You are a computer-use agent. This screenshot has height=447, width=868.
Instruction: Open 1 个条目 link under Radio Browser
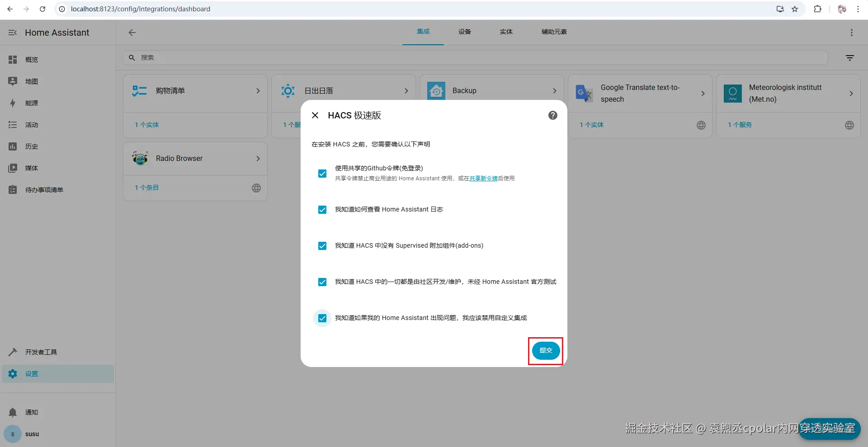coord(147,188)
